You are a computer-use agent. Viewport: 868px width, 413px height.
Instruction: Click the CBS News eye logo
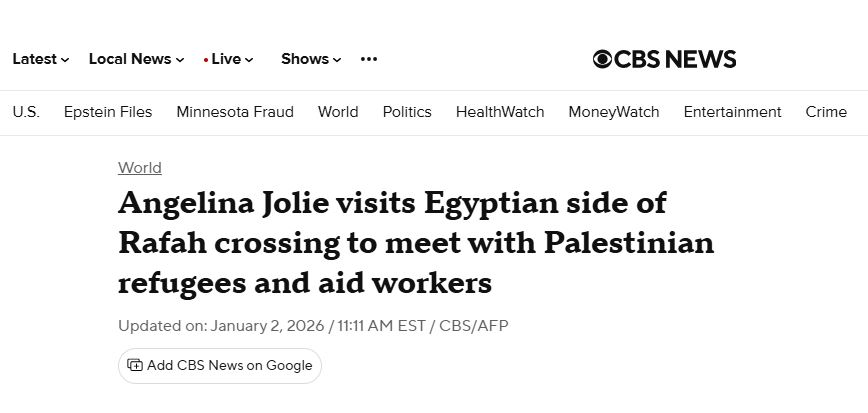603,59
